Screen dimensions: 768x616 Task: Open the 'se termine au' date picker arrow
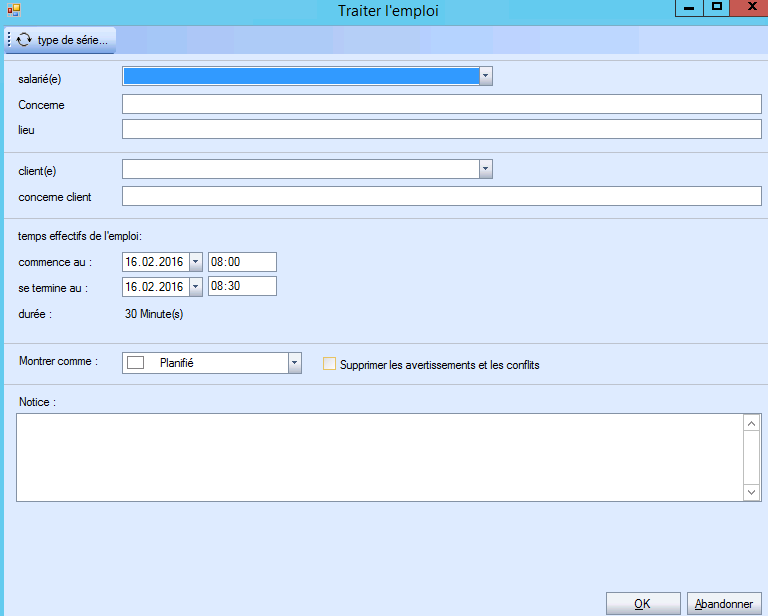pos(195,286)
